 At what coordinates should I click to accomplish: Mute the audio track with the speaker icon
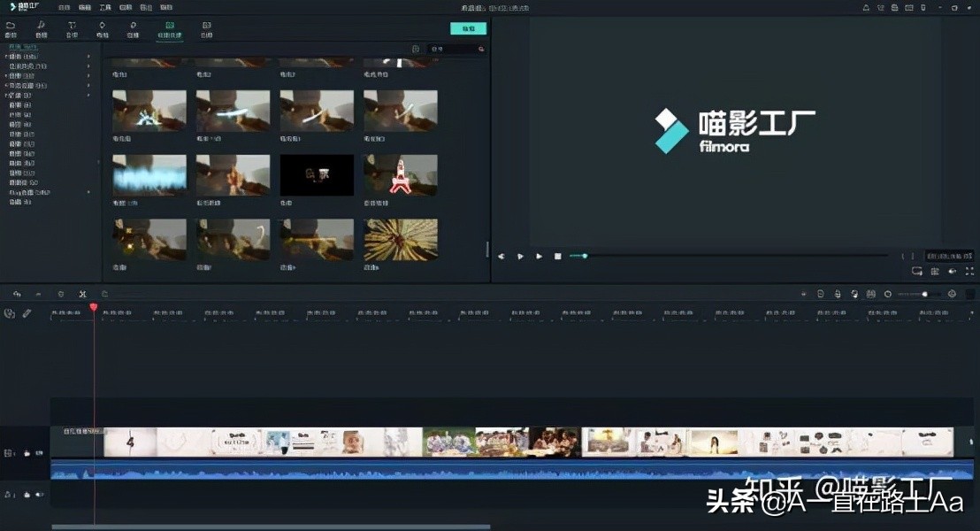pos(40,495)
